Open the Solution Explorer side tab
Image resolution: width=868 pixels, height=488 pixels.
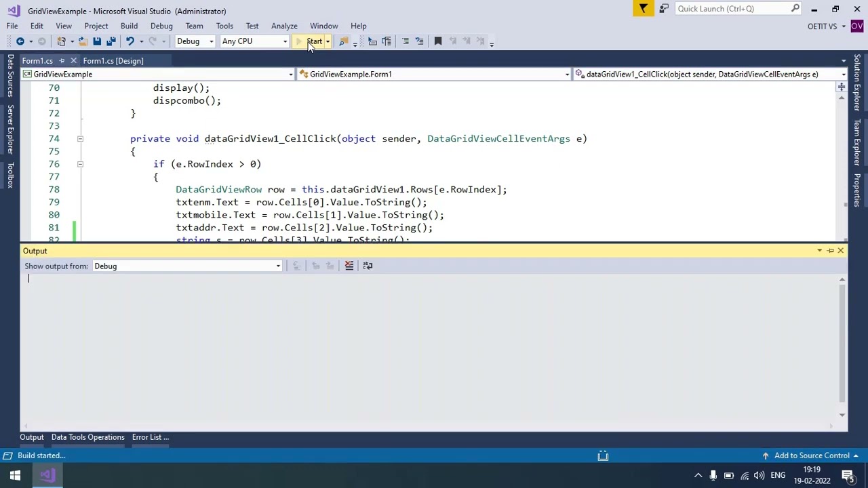[x=857, y=83]
